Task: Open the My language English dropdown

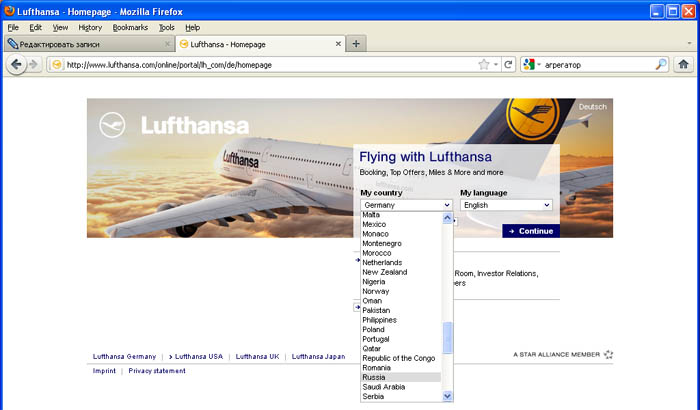Action: [506, 205]
